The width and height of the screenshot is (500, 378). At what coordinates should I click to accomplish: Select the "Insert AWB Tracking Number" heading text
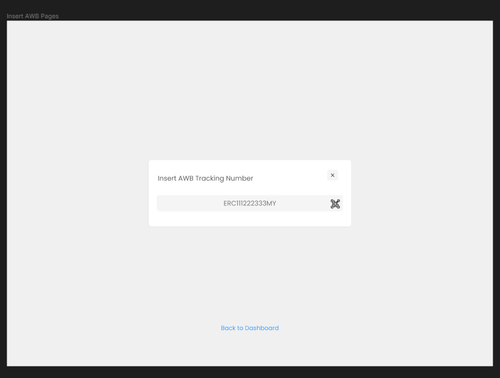coord(205,178)
